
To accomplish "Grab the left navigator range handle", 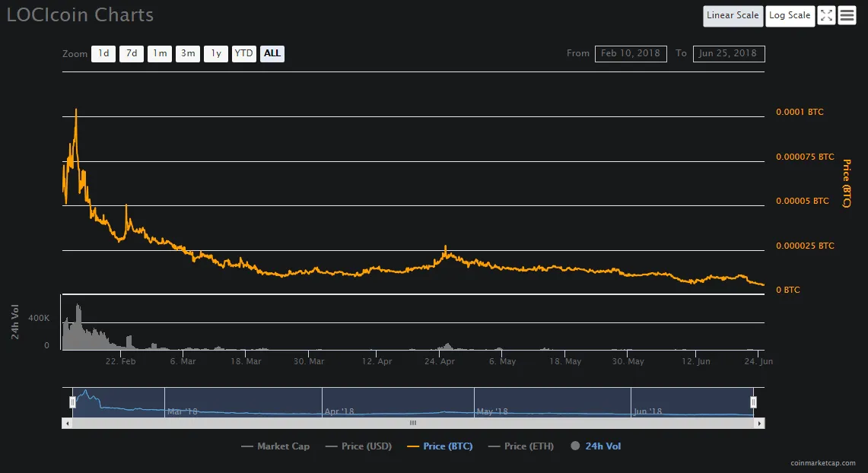I will pos(72,402).
